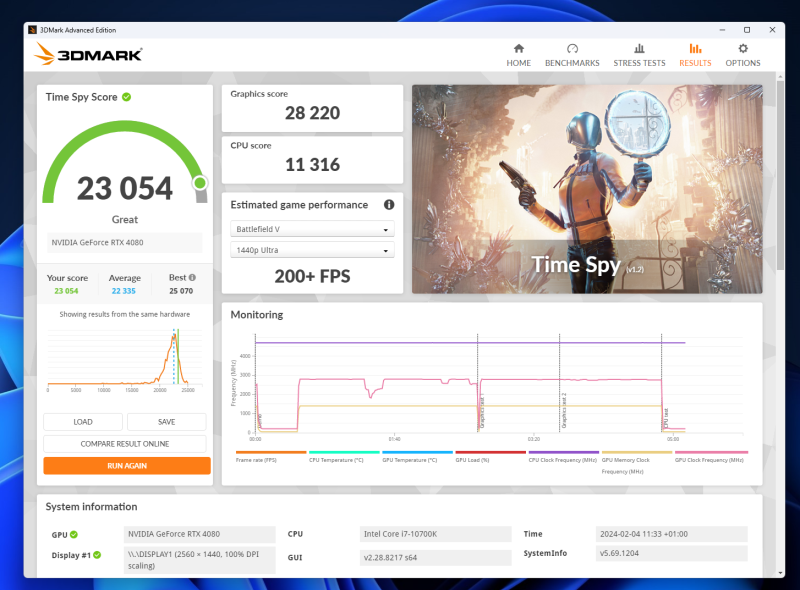
Task: Click the info icon next to Estimated game performance
Action: click(x=389, y=205)
